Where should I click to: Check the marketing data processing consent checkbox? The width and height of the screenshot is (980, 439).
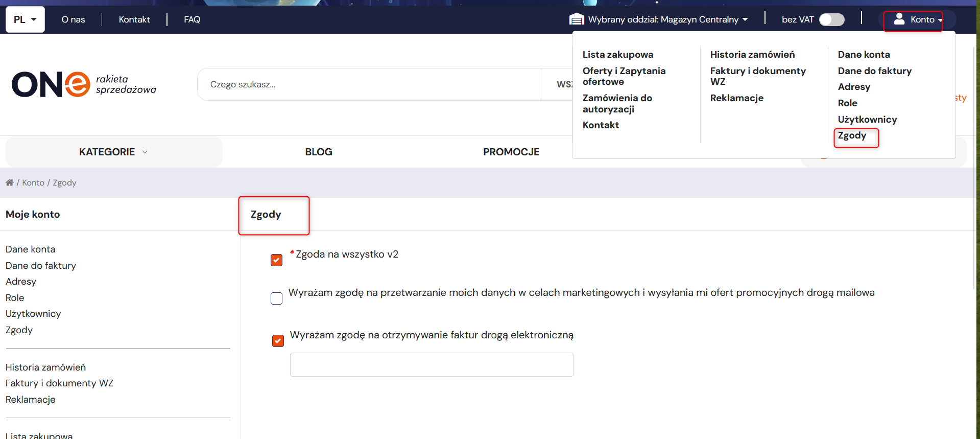coord(276,298)
